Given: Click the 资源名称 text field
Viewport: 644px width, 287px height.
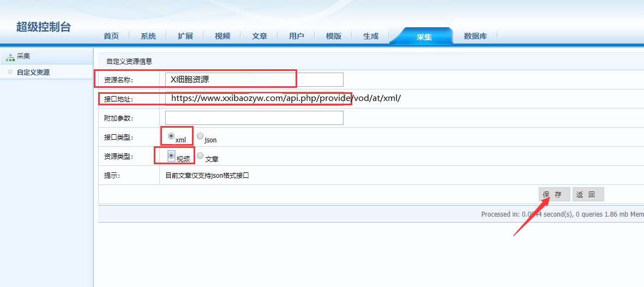Looking at the screenshot, I should coord(254,80).
